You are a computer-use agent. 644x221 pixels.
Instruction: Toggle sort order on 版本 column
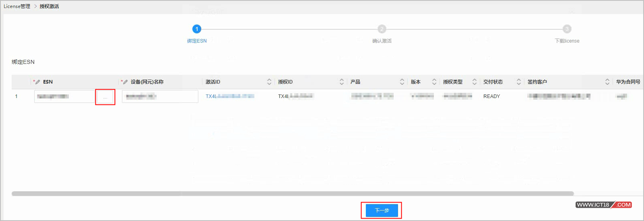[434, 82]
